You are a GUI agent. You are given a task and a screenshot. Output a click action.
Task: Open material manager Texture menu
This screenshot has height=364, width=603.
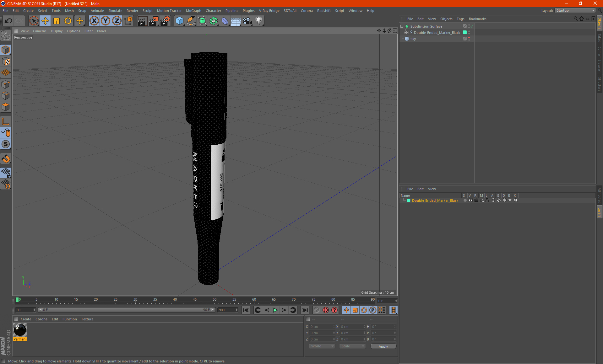tap(87, 319)
